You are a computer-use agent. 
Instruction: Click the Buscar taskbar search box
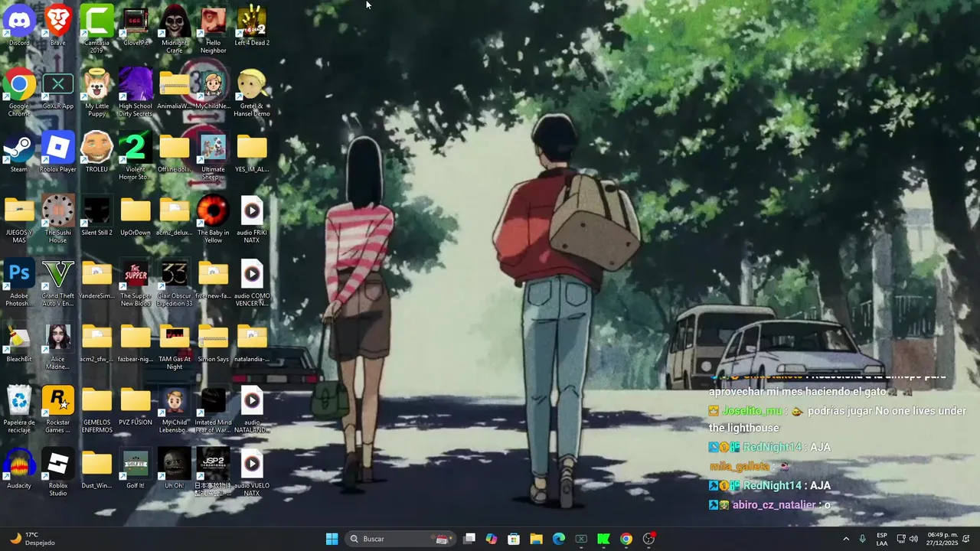coord(399,539)
